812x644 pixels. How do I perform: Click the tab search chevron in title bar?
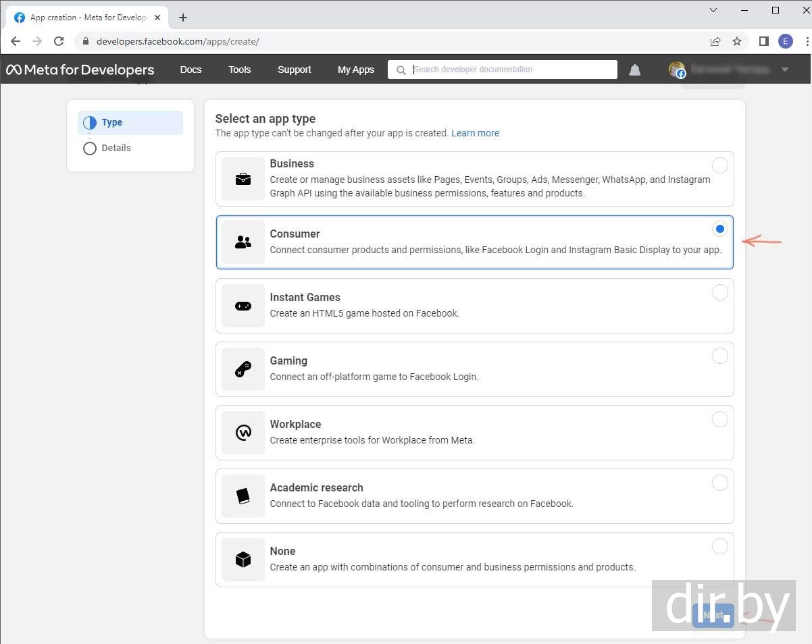point(714,10)
